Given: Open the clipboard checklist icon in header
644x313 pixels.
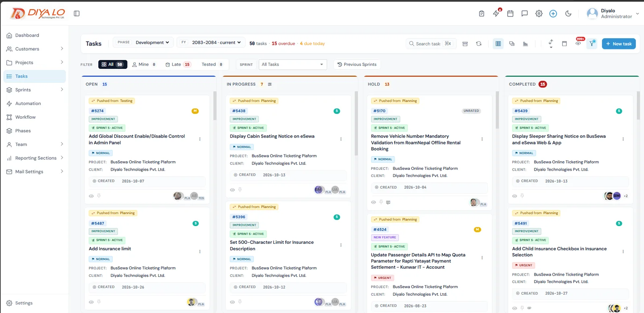Looking at the screenshot, I should point(481,14).
